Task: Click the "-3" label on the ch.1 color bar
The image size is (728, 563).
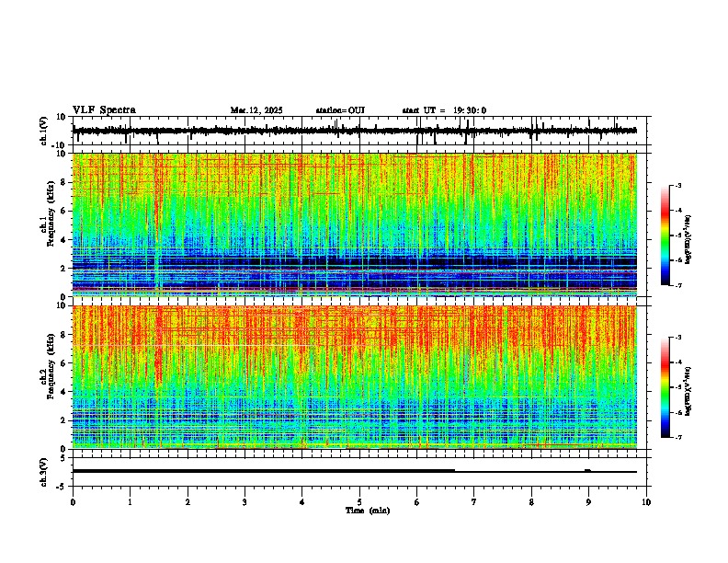Action: click(x=678, y=185)
